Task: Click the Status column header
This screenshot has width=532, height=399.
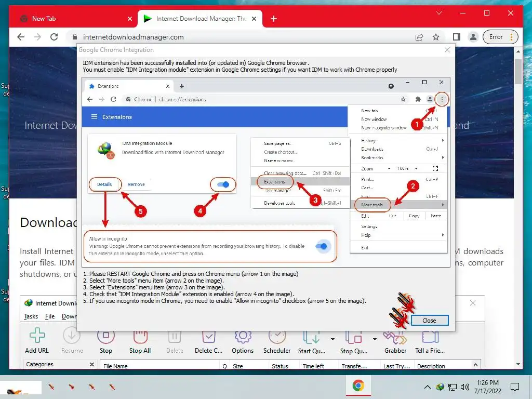Action: tap(284, 366)
